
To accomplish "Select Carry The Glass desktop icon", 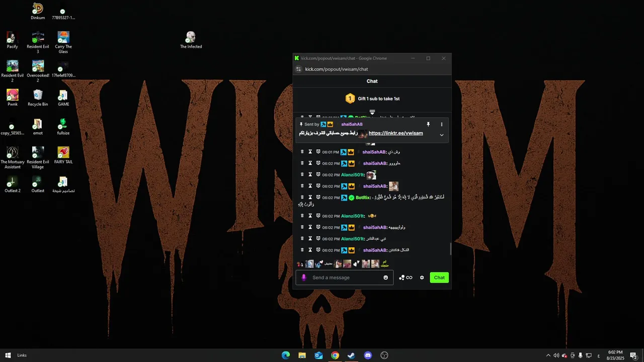I will (63, 42).
